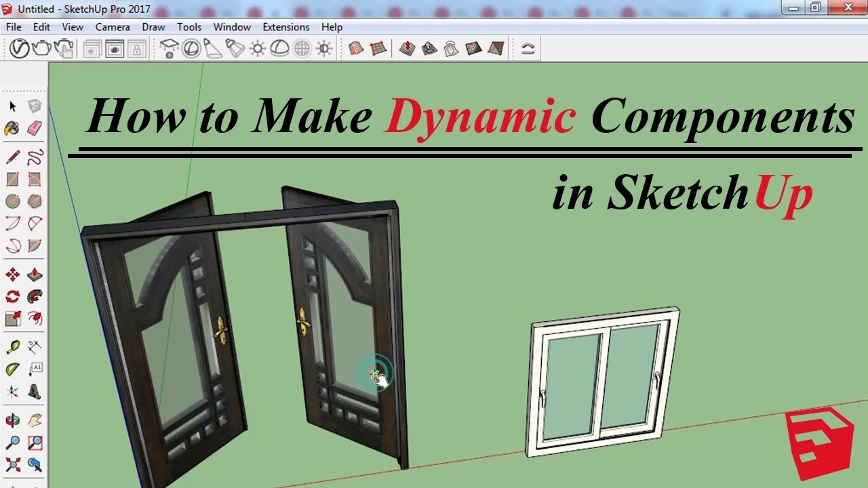The image size is (868, 488).
Task: Choose the Pie arc tool
Action: tap(35, 245)
